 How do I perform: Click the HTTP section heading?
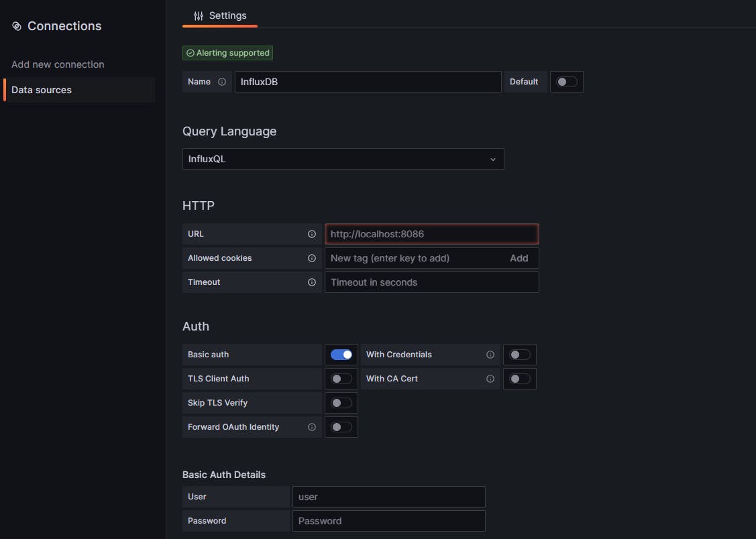point(199,206)
